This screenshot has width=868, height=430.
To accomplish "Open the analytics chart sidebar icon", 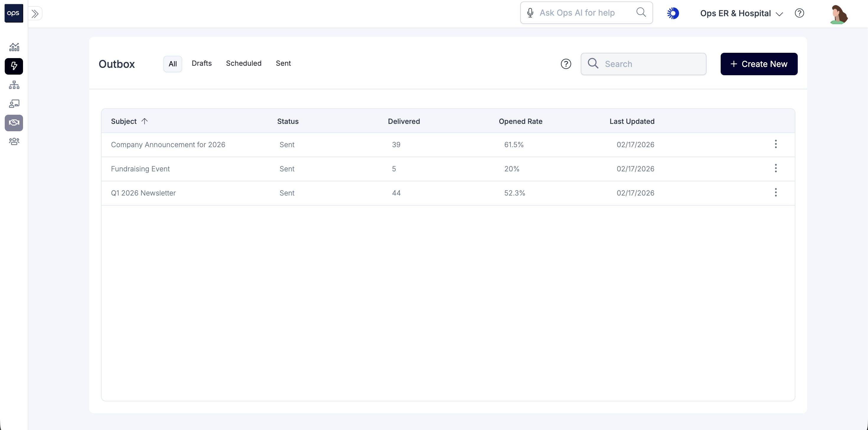I will click(14, 47).
